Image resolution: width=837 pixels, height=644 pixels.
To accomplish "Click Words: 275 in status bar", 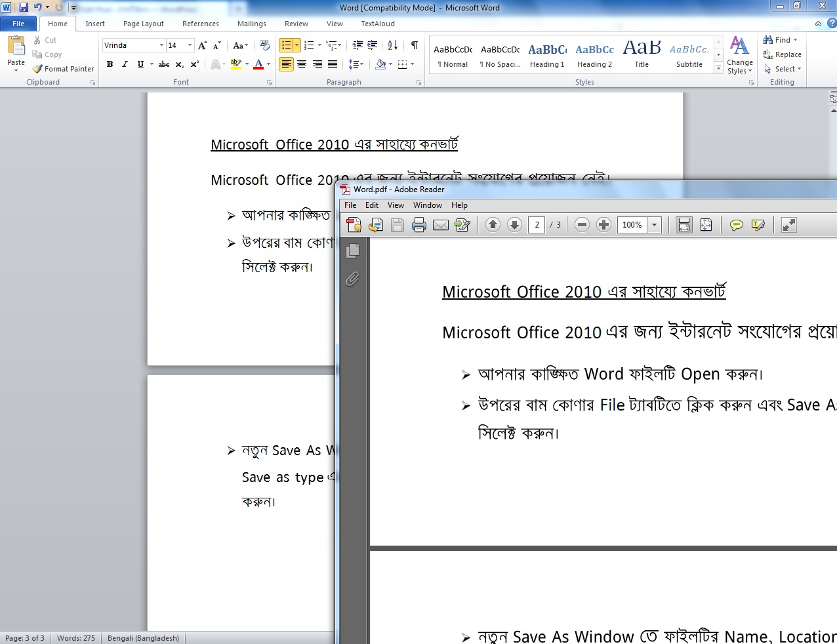I will point(76,638).
